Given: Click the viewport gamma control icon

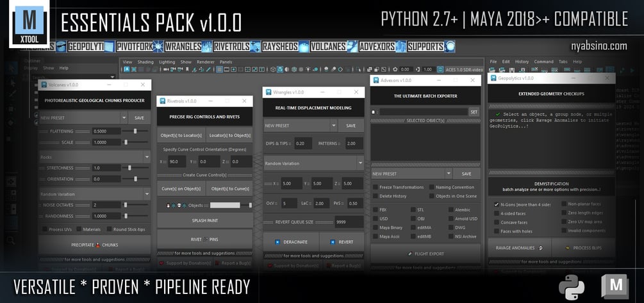Looking at the screenshot, I should point(418,69).
